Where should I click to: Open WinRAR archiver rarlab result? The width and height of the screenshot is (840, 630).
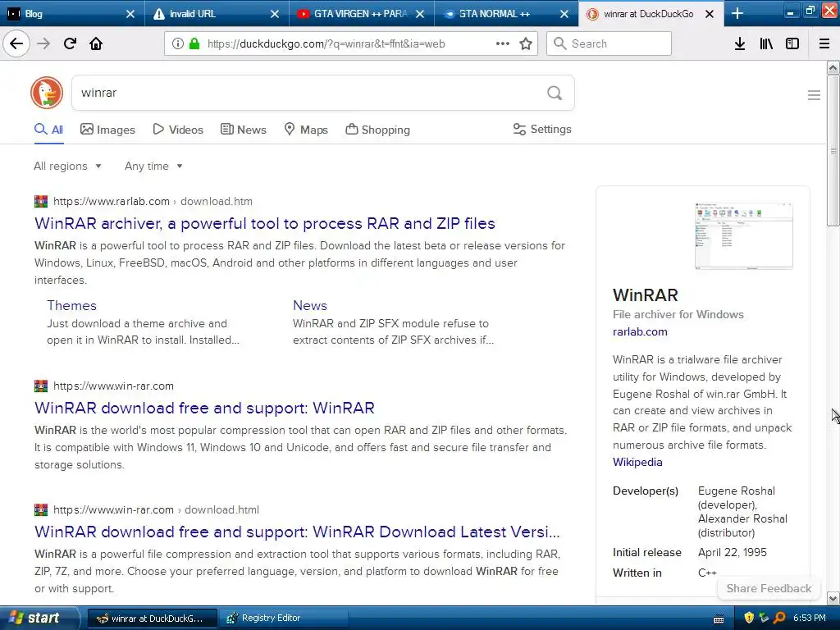(265, 223)
